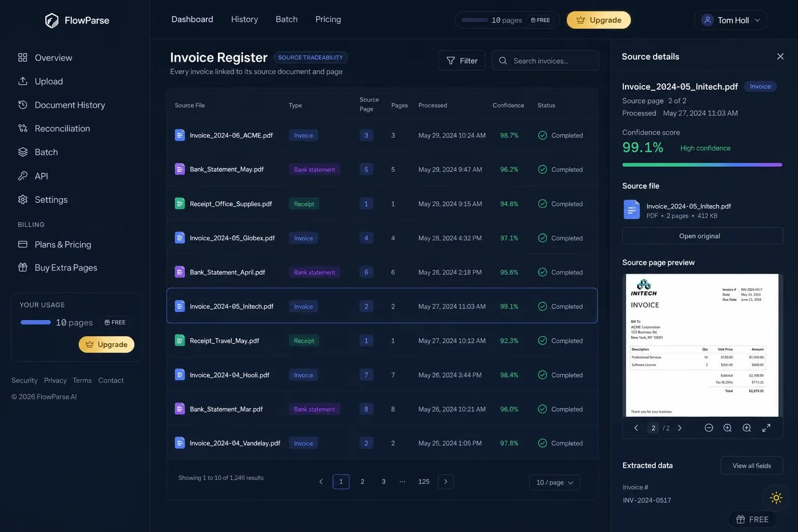Click the FlowParse logo icon
The height and width of the screenshot is (532, 798).
51,20
